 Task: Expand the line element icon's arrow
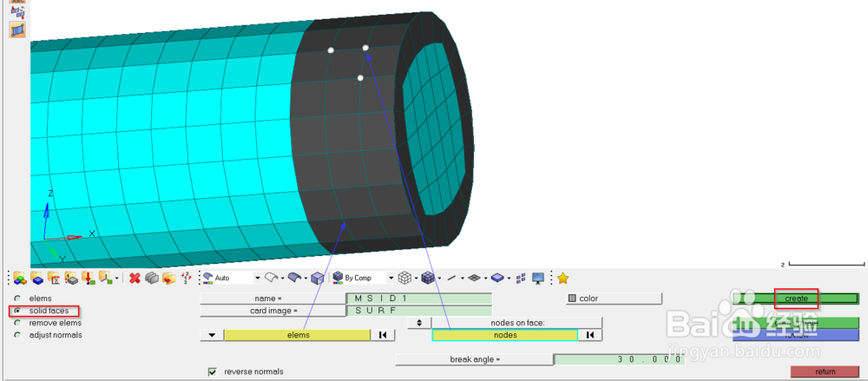(462, 278)
